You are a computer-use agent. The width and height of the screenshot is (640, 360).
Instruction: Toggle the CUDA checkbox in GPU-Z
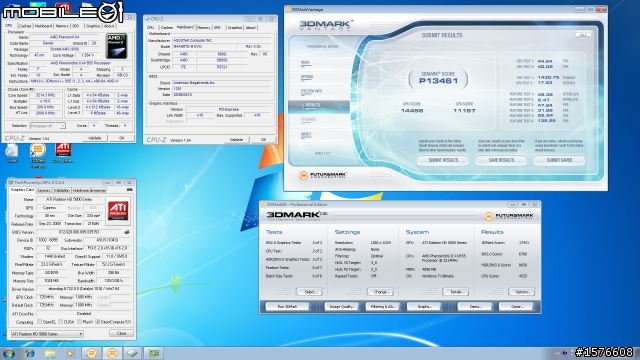[x=61, y=322]
